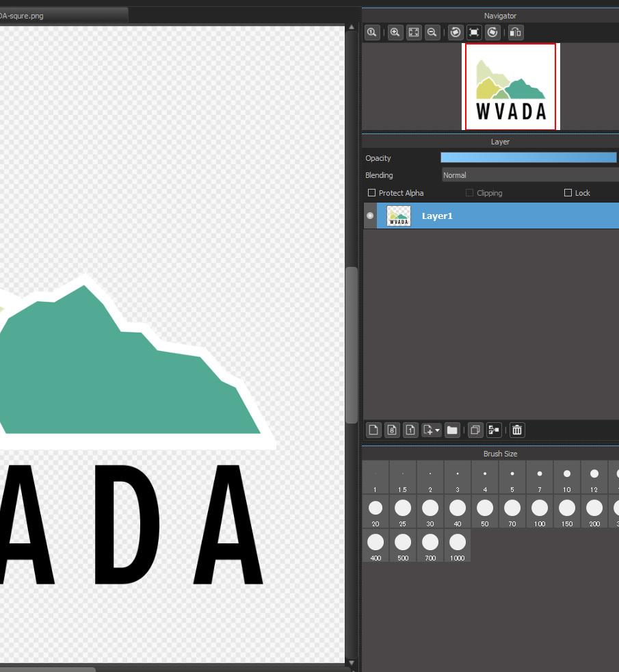This screenshot has width=619, height=672.
Task: Select brush size 30
Action: pyautogui.click(x=430, y=512)
